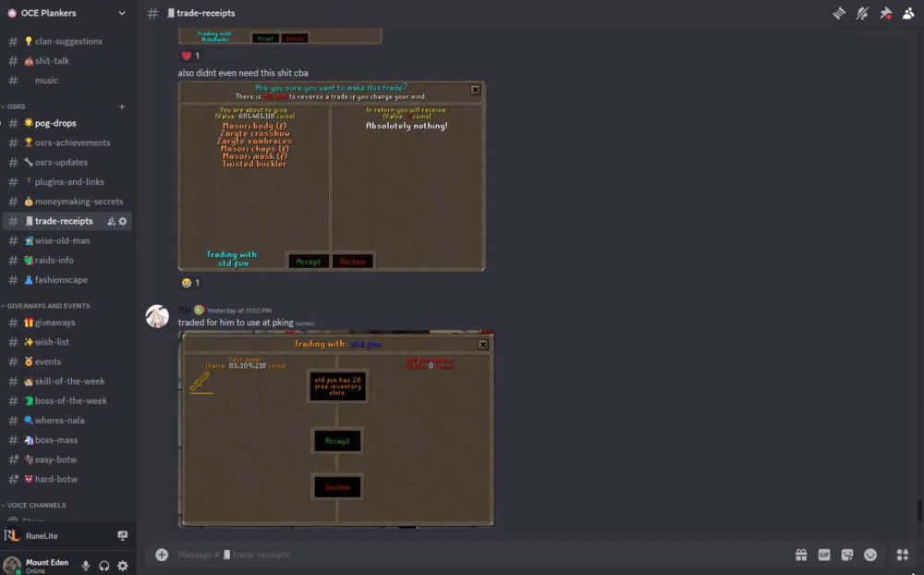Open Rin's profile avatar
This screenshot has width=924, height=575.
tap(157, 316)
